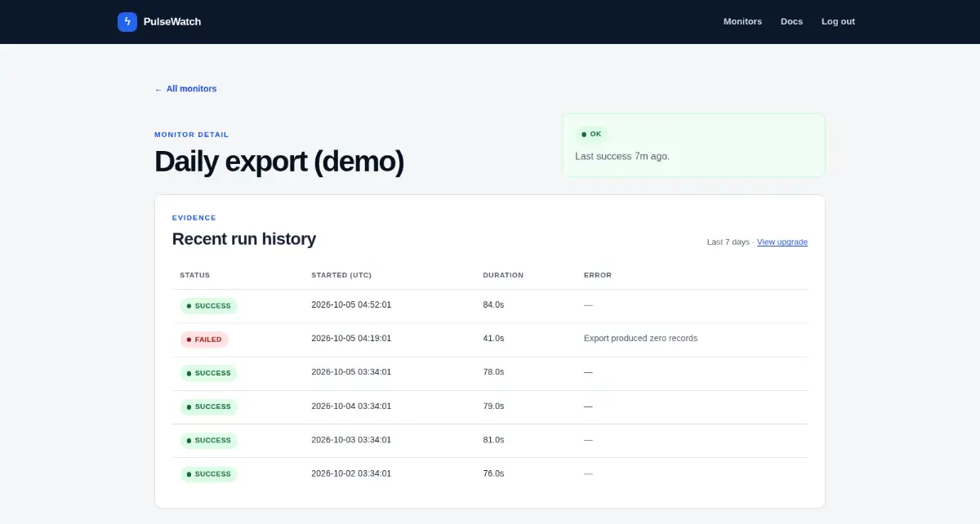Screen dimensions: 980x524
Task: Click the EVIDENCE section label
Action: [194, 218]
